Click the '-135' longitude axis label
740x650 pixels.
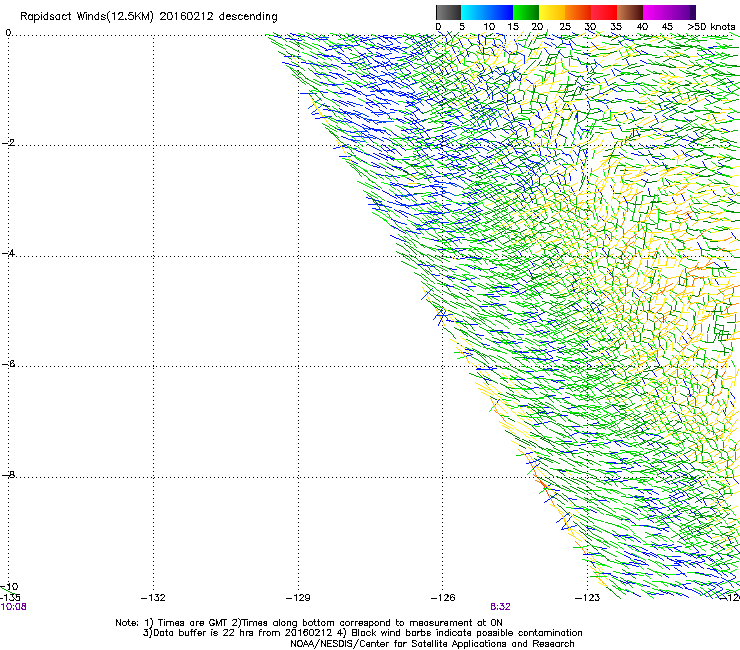pos(10,598)
